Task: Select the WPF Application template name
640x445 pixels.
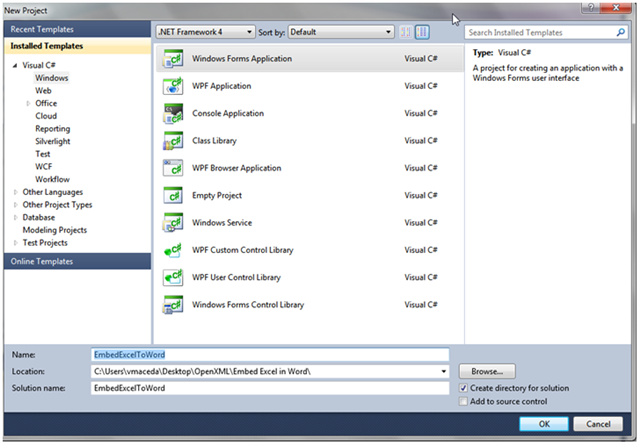Action: click(222, 86)
